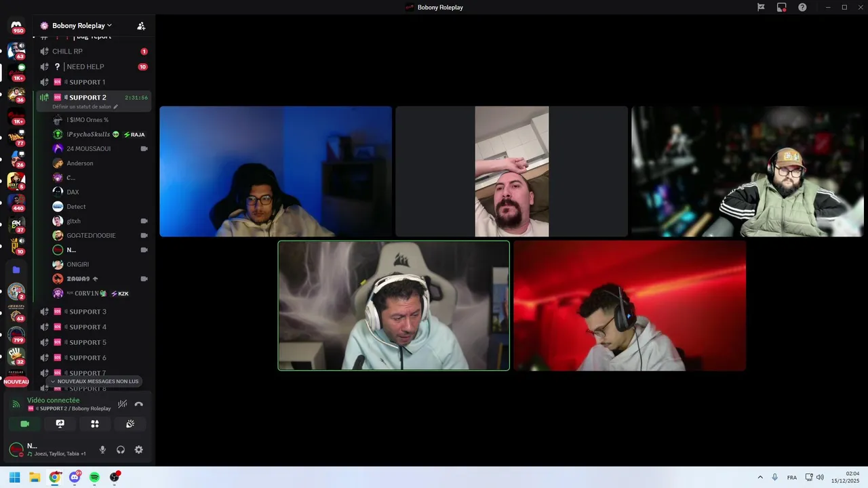Viewport: 868px width, 488px height.
Task: Join the SUPPORT 1 voice channel
Action: tap(94, 82)
